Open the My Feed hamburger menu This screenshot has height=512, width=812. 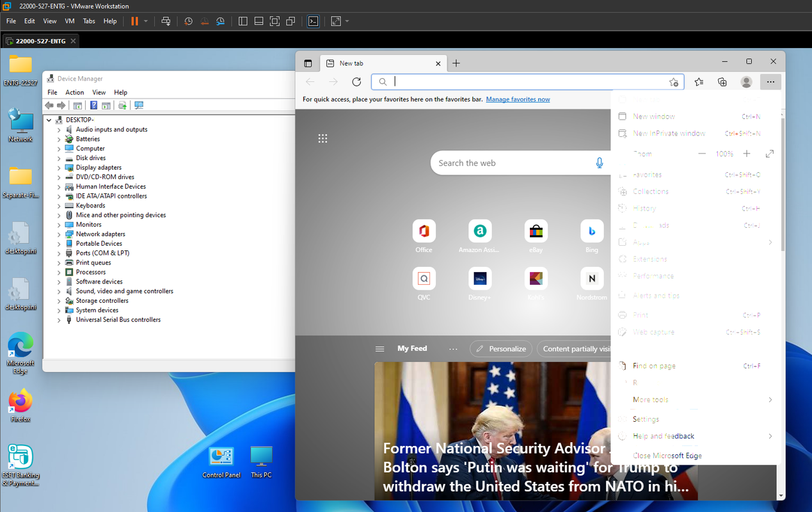(x=380, y=349)
